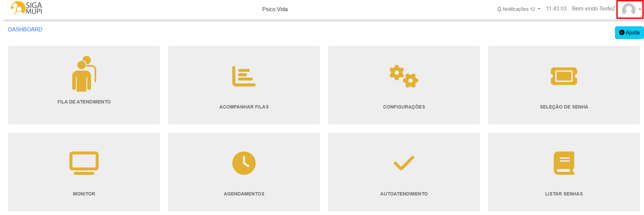Open Autoatendimento via the checkmark icon

404,163
